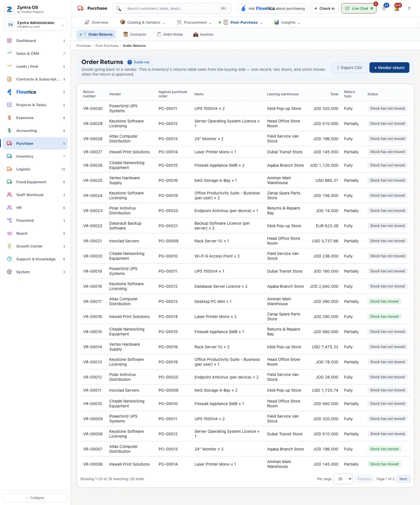
Task: Click the Total column header
Action: 334,94
